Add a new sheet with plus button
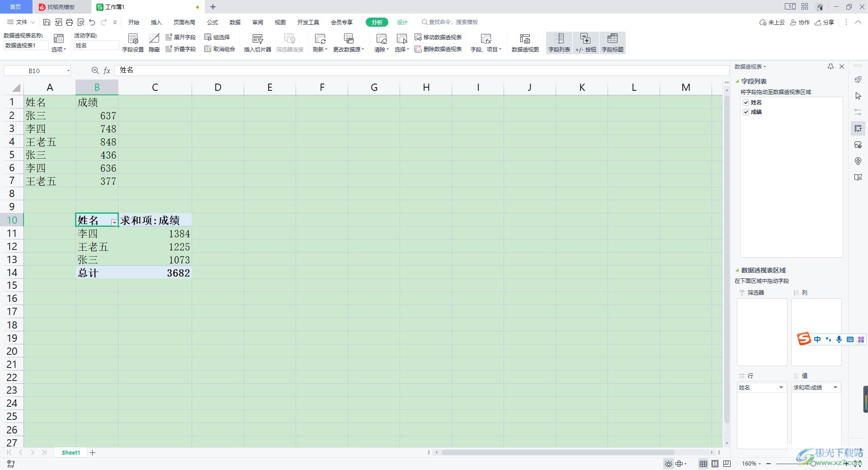Viewport: 868px width, 470px height. click(x=93, y=452)
